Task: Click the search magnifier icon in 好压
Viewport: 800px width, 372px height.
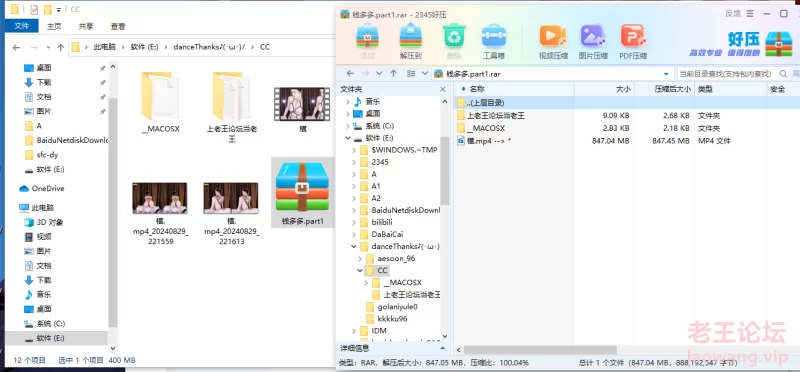Action: (784, 74)
